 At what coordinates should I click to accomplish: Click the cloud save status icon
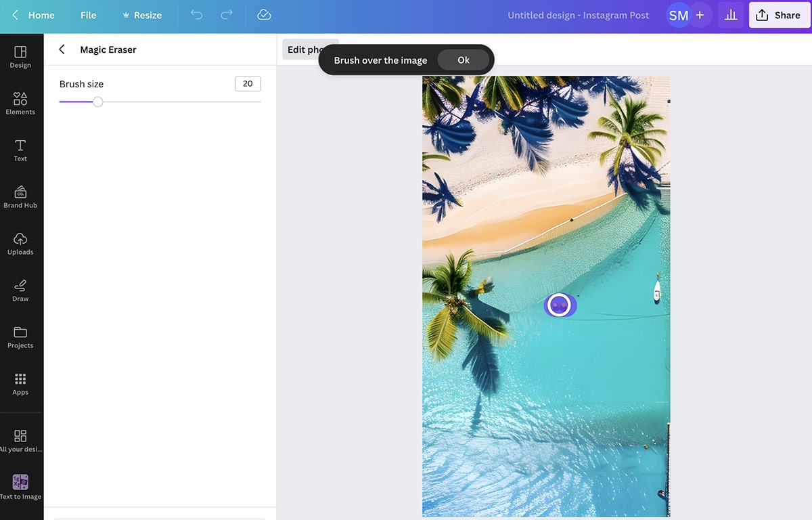coord(265,15)
